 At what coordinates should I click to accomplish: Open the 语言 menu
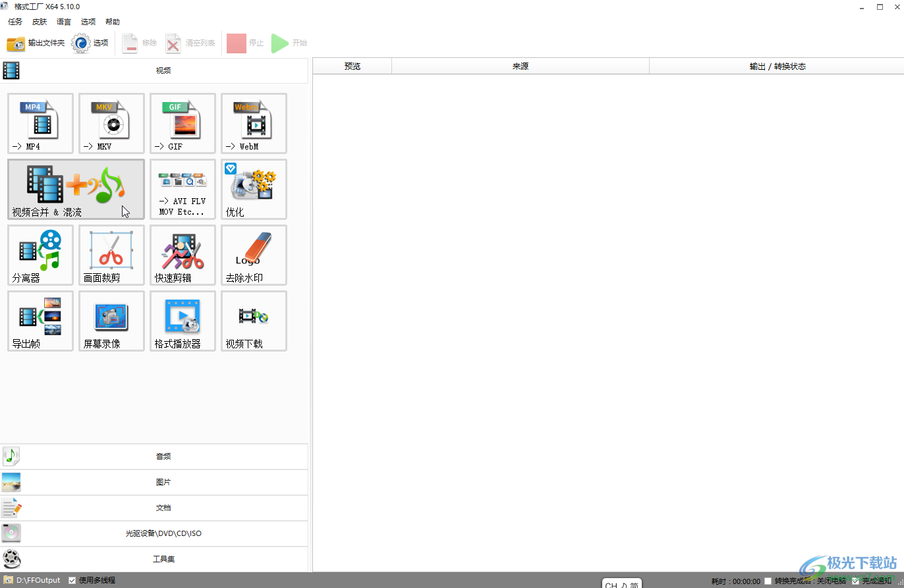click(64, 22)
